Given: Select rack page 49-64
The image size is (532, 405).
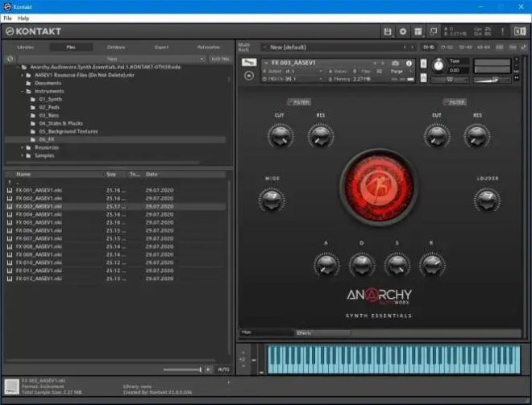Looking at the screenshot, I should tap(483, 48).
